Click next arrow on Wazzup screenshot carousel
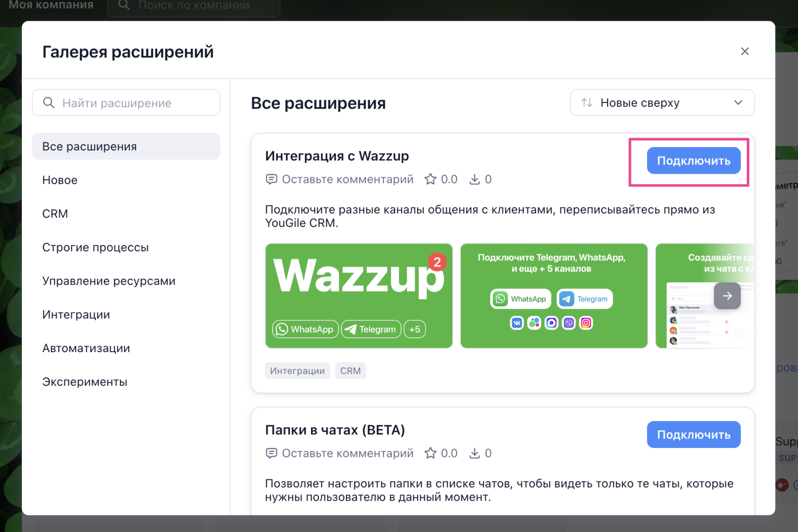Screen dimensions: 798x532 coord(727,296)
